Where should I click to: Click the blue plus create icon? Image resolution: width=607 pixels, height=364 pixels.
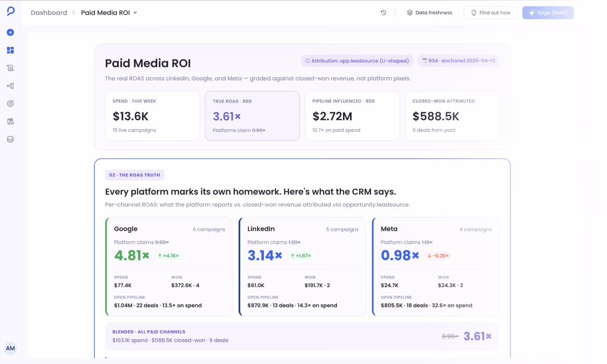point(10,32)
